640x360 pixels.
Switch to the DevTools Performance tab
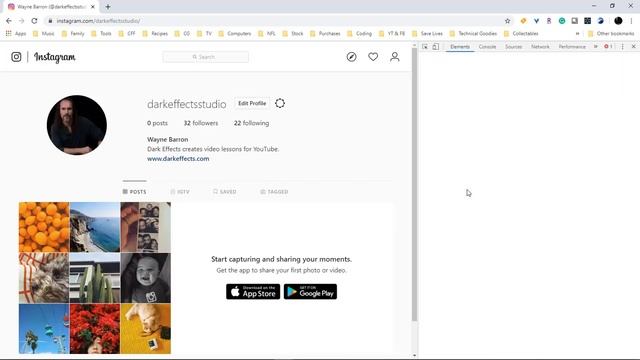(x=572, y=47)
